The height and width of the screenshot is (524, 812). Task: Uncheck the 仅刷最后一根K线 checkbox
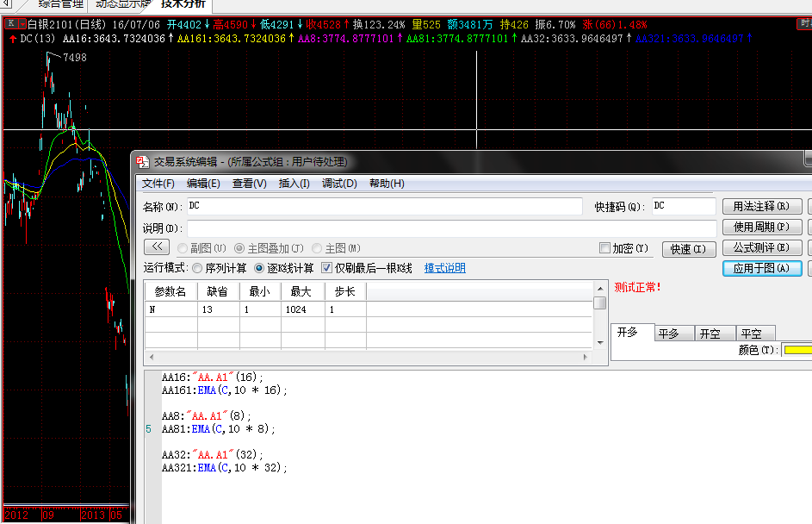tap(327, 268)
